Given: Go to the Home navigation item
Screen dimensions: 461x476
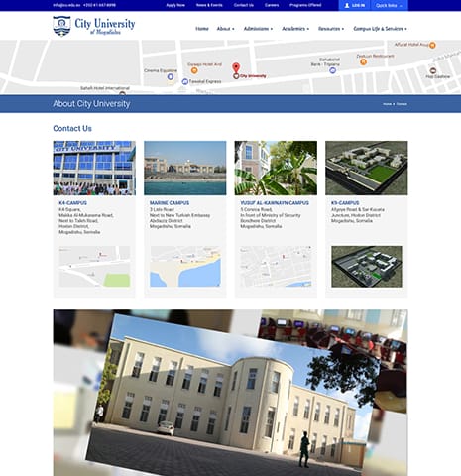Looking at the screenshot, I should point(202,29).
